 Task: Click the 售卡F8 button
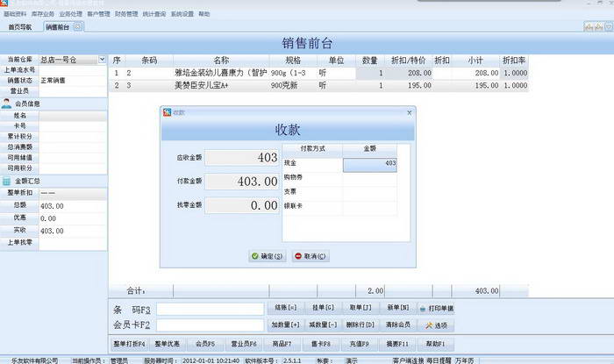(320, 344)
